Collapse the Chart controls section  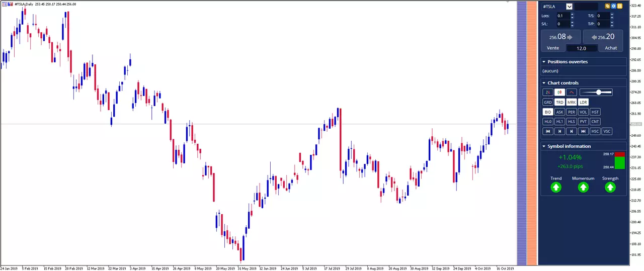pyautogui.click(x=544, y=83)
